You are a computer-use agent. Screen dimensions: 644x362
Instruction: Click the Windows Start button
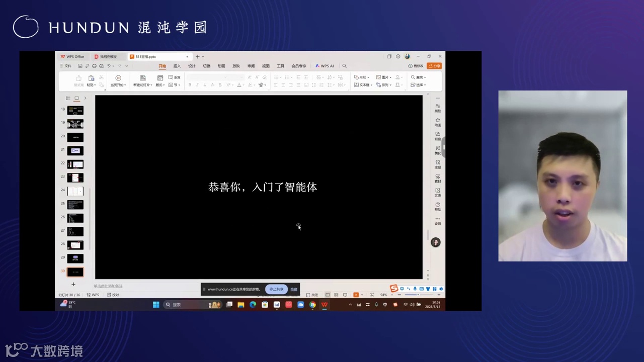pos(156,305)
